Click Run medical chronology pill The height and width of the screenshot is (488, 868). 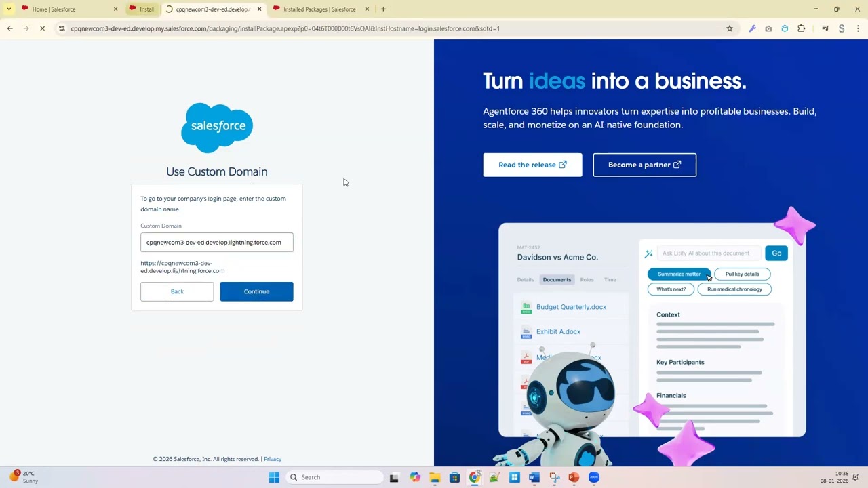[734, 289]
